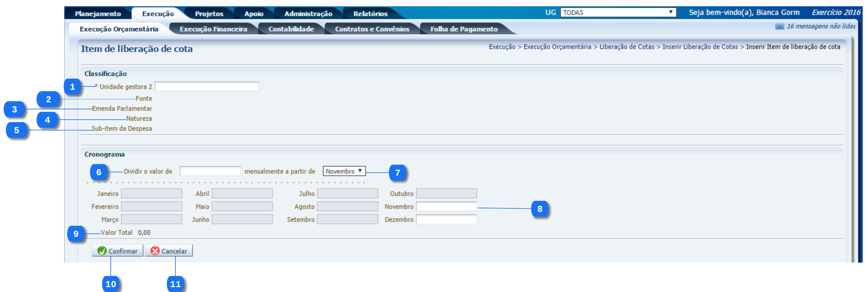Open the unread messages envelope icon
This screenshot has height=292, width=868.
point(780,26)
